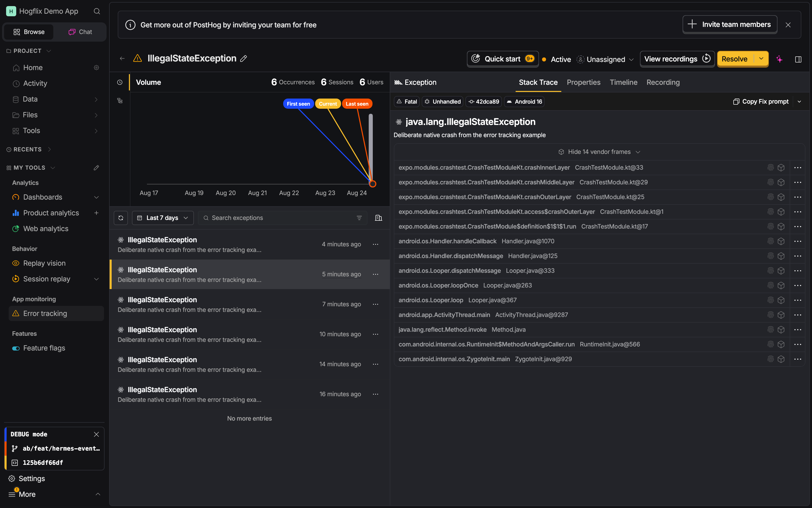
Task: Expand the Dashboards chevron
Action: [96, 197]
